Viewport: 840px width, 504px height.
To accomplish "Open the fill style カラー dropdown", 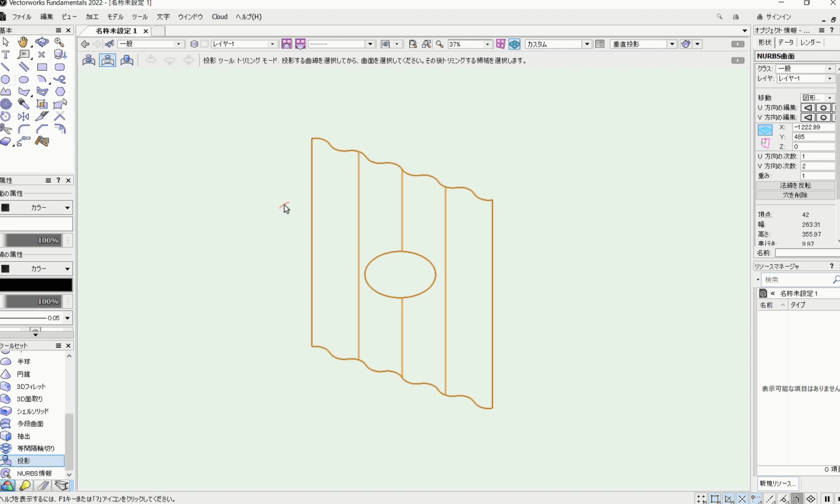I will pos(36,208).
